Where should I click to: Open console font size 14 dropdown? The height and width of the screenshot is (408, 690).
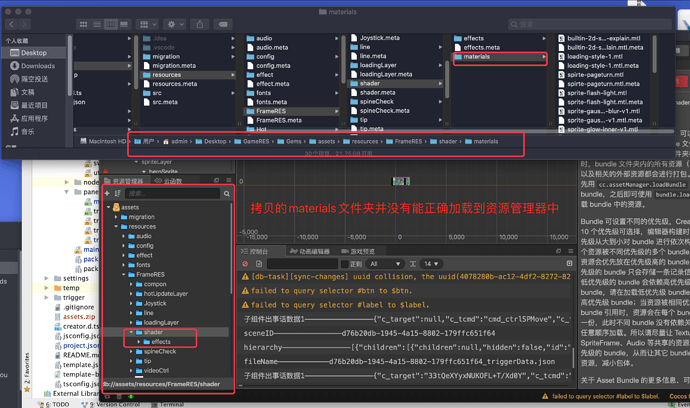[431, 264]
